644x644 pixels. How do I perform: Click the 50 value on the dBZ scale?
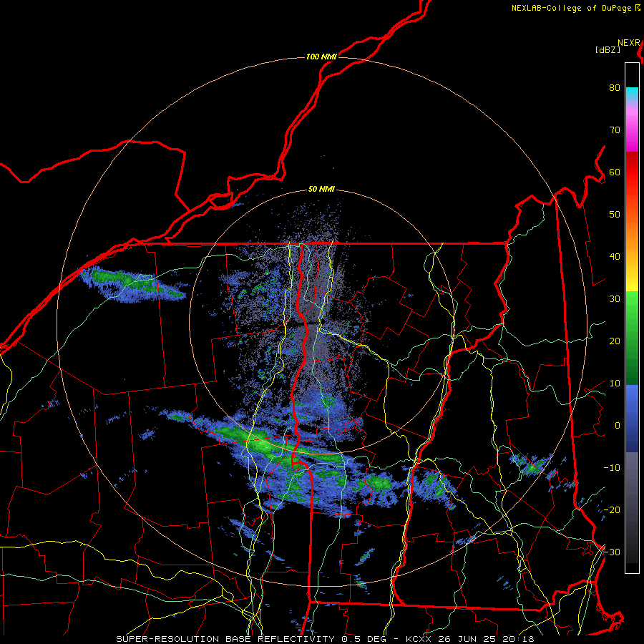615,215
